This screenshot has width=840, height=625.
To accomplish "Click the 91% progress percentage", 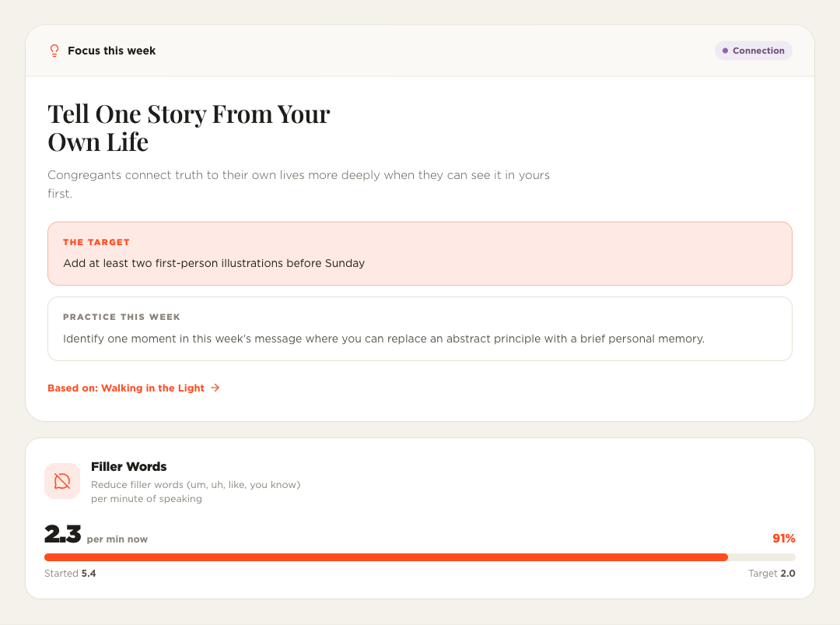I will (x=784, y=539).
